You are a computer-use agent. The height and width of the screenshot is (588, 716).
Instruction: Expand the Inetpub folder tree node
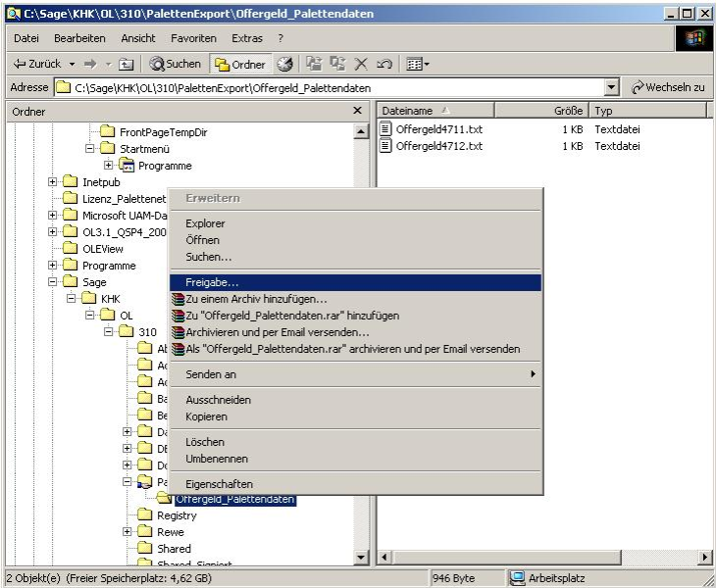[53, 182]
